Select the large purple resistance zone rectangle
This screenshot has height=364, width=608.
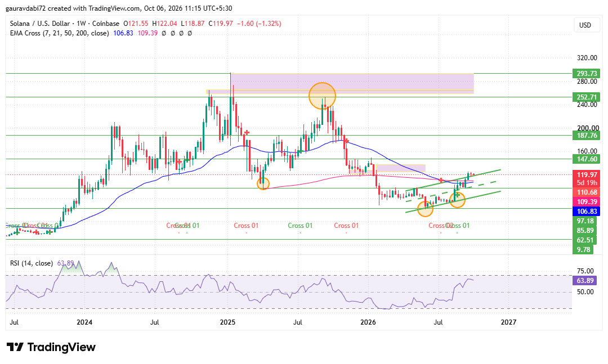click(352, 82)
